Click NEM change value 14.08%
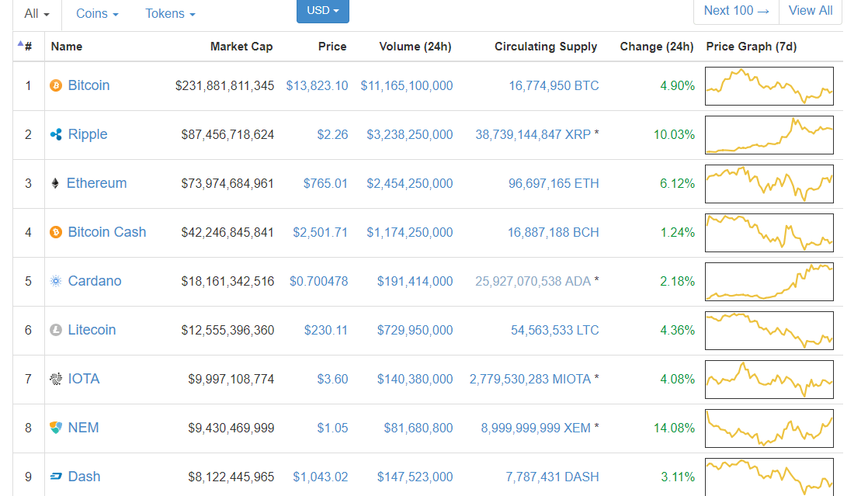Screen dimensions: 868x496 point(674,428)
